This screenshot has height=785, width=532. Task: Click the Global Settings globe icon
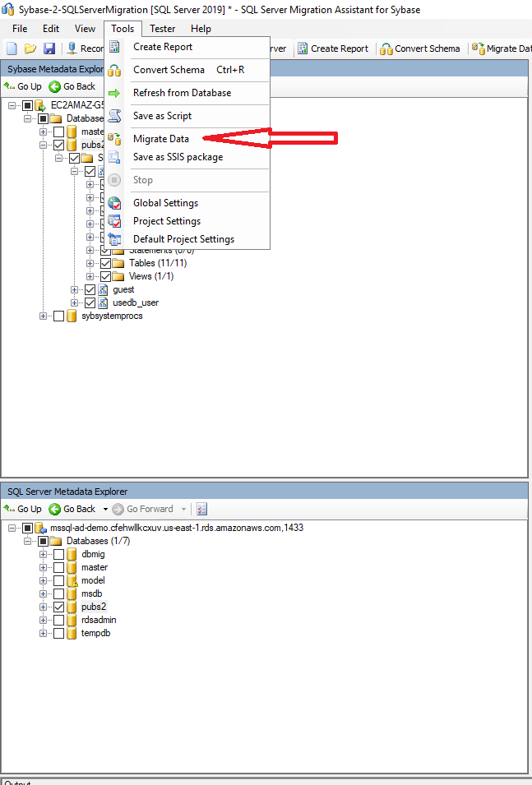tap(115, 203)
